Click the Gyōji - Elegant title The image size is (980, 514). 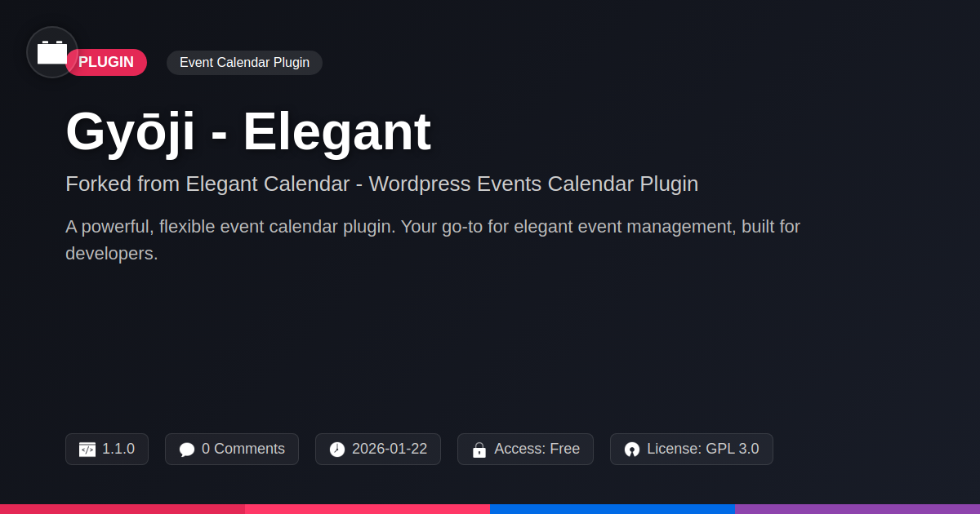point(248,132)
